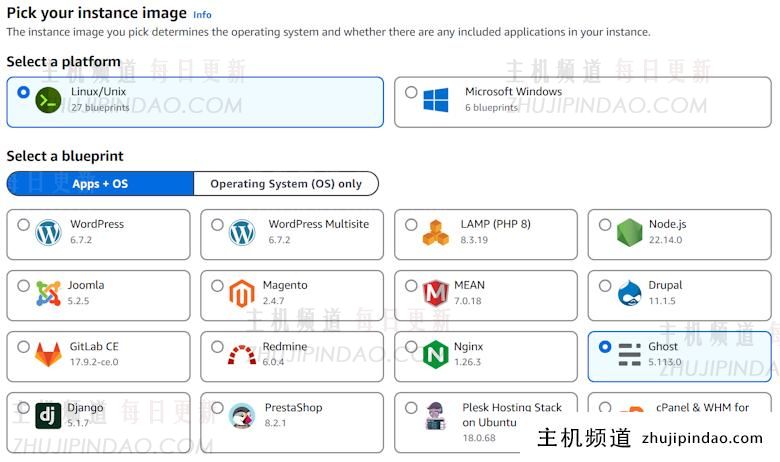Choose the WordPress Multisite radio button

(x=217, y=224)
